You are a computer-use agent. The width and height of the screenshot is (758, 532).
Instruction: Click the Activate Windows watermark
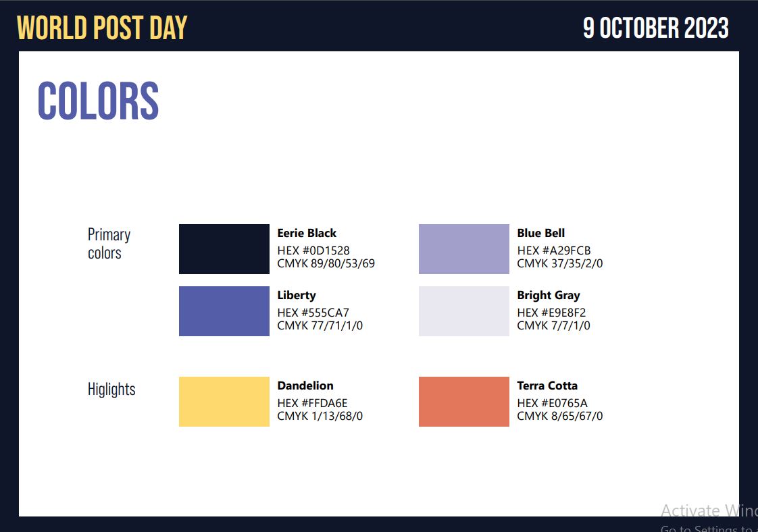[709, 518]
